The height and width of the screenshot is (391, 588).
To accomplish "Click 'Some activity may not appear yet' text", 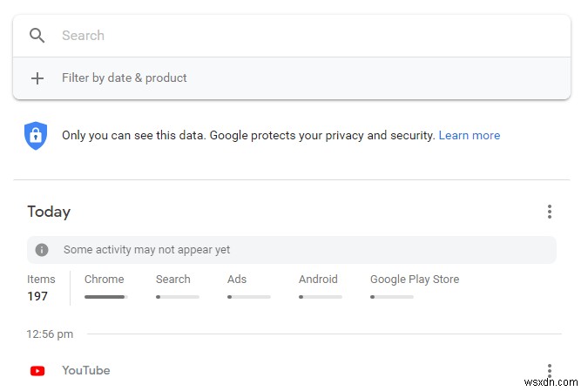I will point(146,250).
